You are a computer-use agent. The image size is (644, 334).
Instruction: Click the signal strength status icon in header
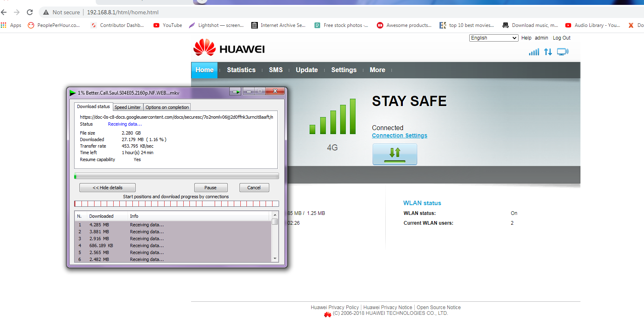click(x=534, y=52)
